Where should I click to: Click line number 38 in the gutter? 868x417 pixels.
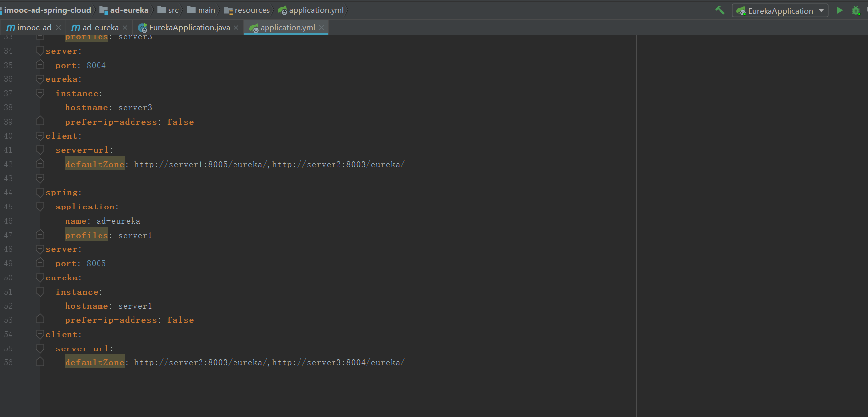tap(8, 108)
